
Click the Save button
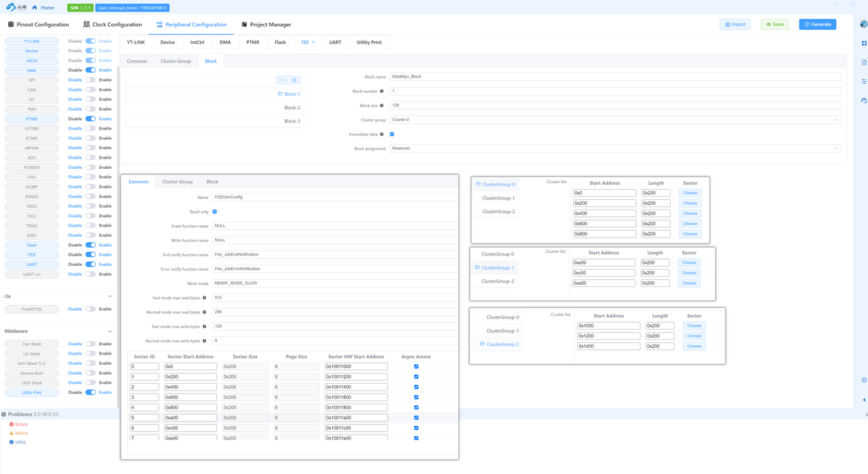coord(774,24)
